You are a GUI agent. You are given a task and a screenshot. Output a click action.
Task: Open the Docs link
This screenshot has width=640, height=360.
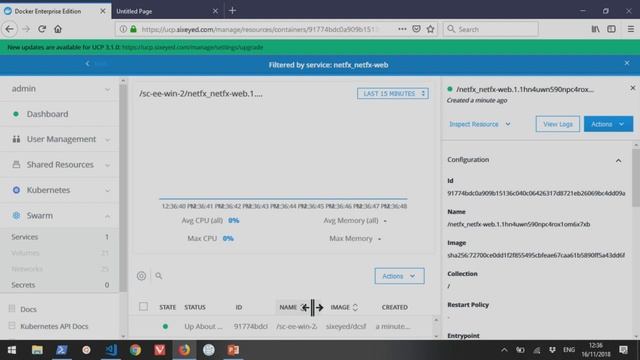pyautogui.click(x=28, y=309)
